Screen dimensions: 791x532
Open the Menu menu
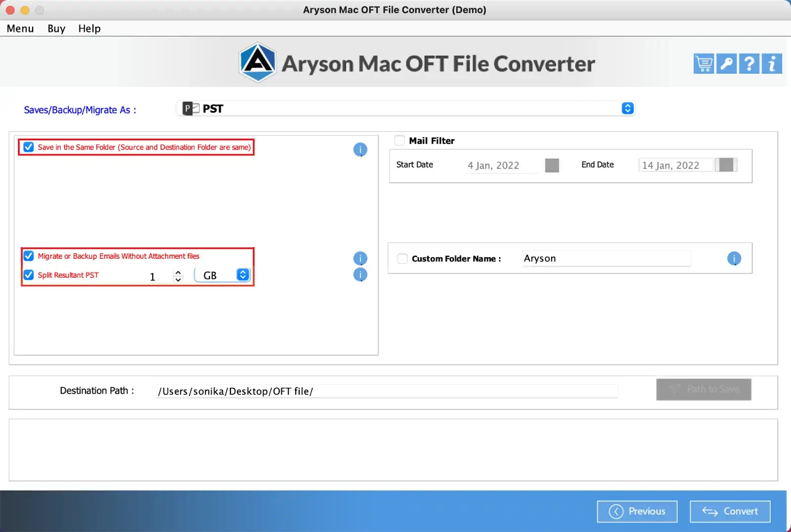click(20, 29)
